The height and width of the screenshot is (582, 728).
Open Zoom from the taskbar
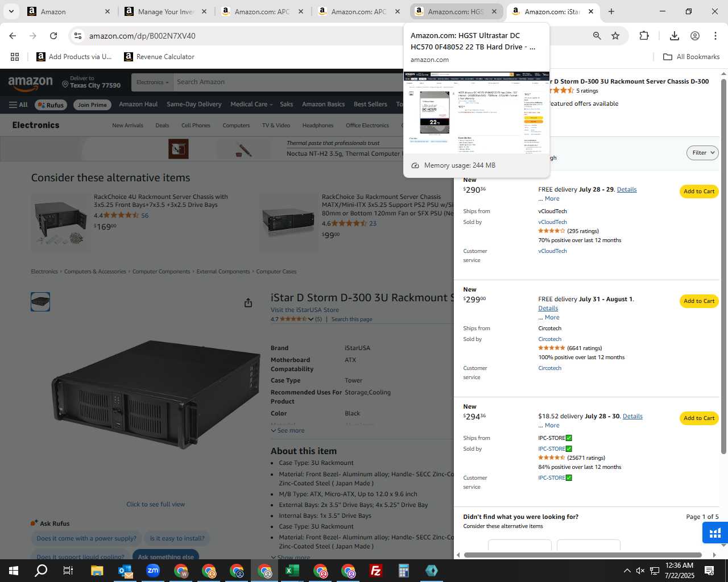tap(153, 571)
